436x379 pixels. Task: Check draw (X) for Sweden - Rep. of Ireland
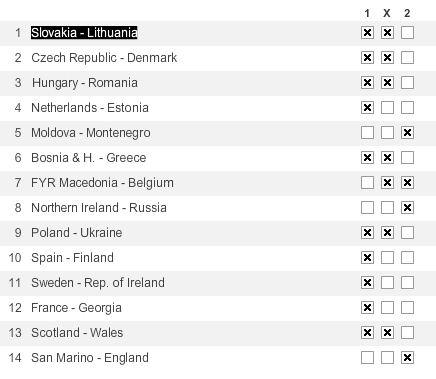[x=387, y=283]
